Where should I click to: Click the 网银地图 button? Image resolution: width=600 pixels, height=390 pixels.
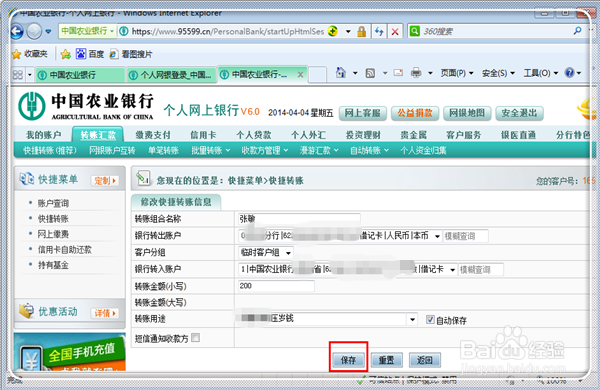click(467, 113)
